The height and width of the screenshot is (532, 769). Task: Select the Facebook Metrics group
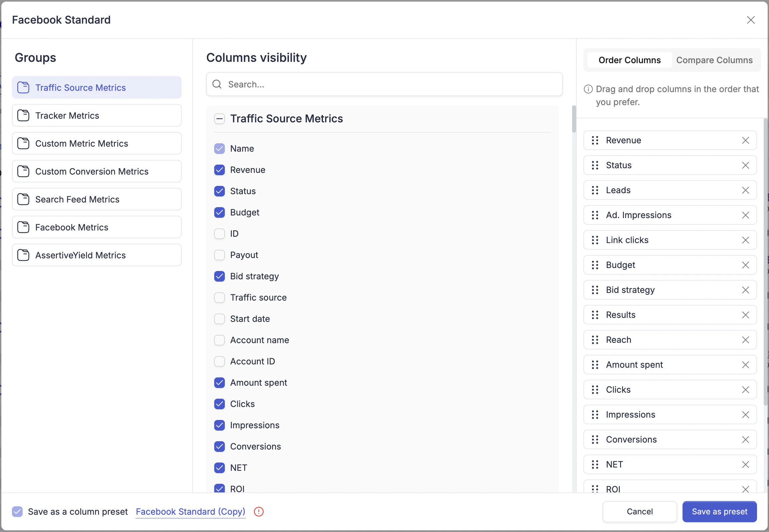97,227
